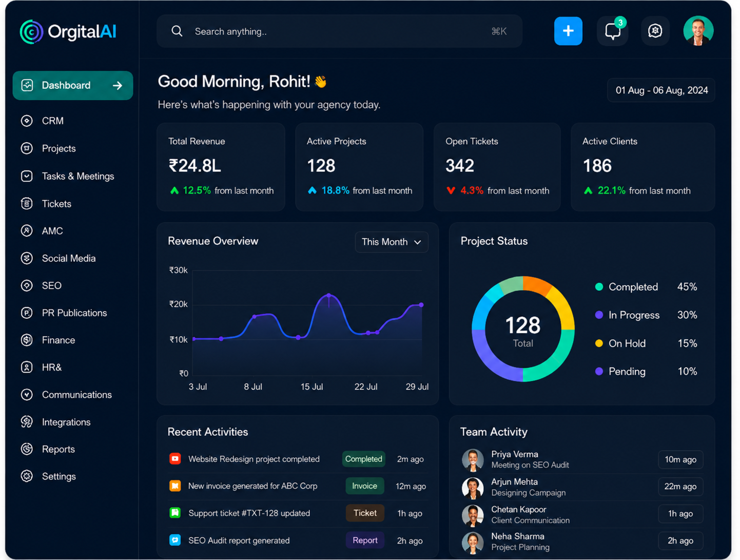Go to CRM in the sidebar

tap(53, 121)
